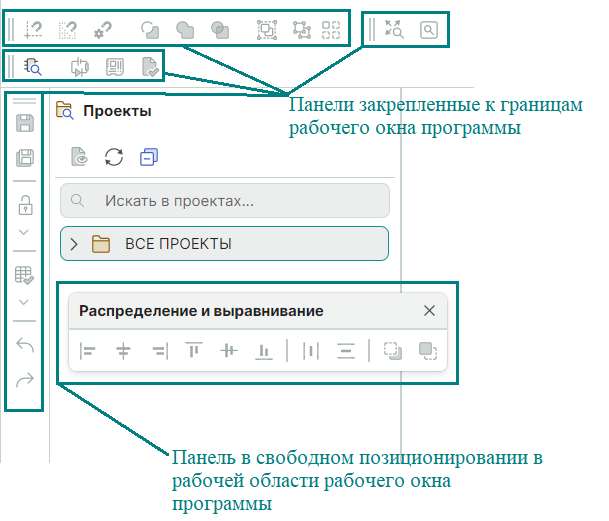Open the dropdown chevron below the table icon
The image size is (609, 521).
coord(25,302)
